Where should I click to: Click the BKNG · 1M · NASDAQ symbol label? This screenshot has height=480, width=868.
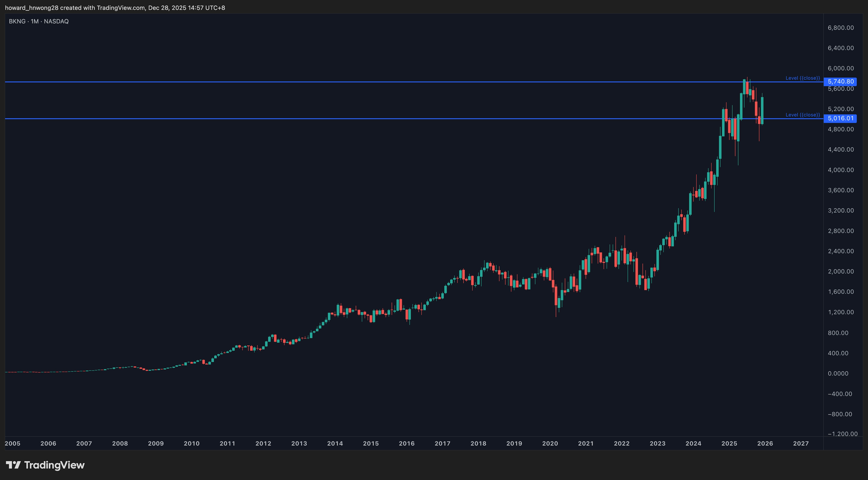[x=39, y=21]
